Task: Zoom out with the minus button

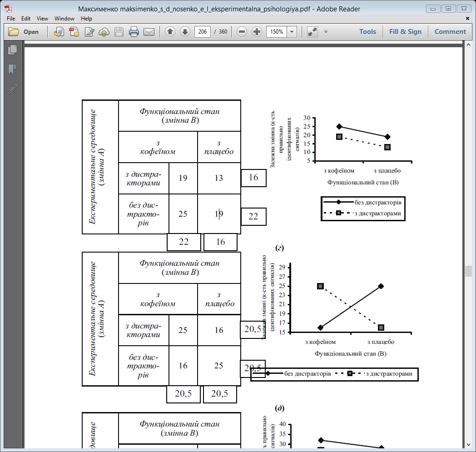Action: [x=242, y=31]
